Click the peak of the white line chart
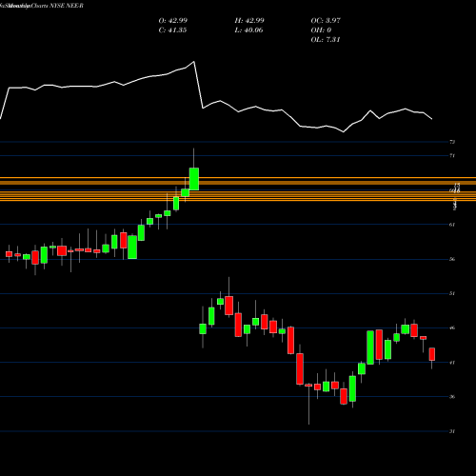 tap(194, 62)
